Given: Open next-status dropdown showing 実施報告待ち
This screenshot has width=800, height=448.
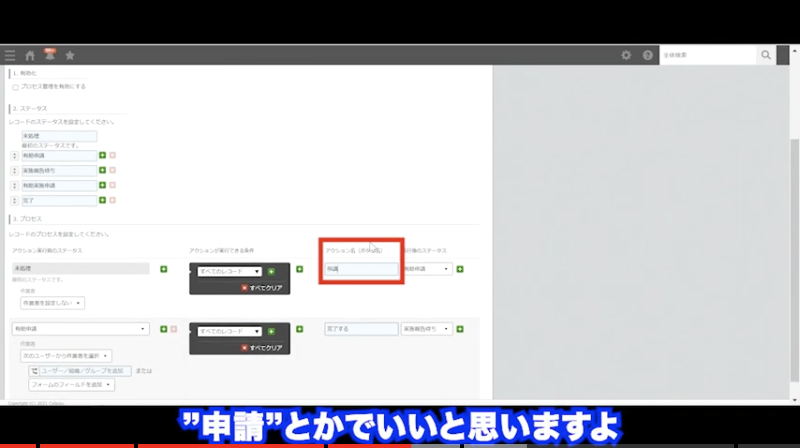Looking at the screenshot, I should click(x=426, y=328).
